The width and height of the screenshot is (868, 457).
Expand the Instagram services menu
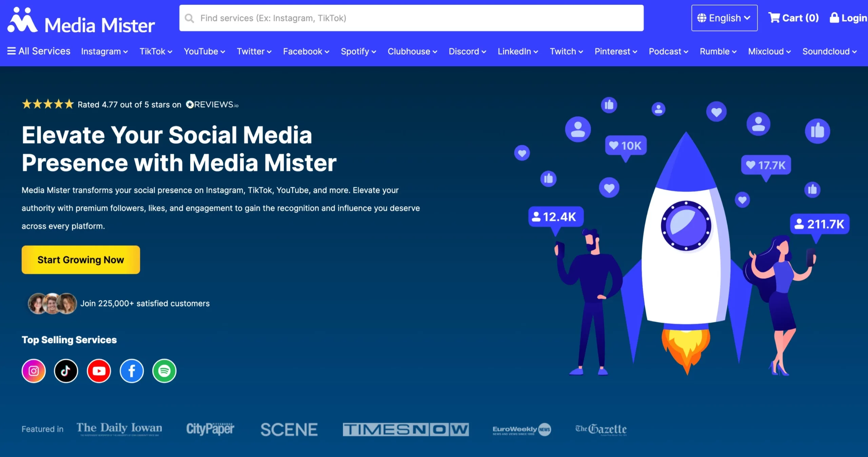[104, 52]
